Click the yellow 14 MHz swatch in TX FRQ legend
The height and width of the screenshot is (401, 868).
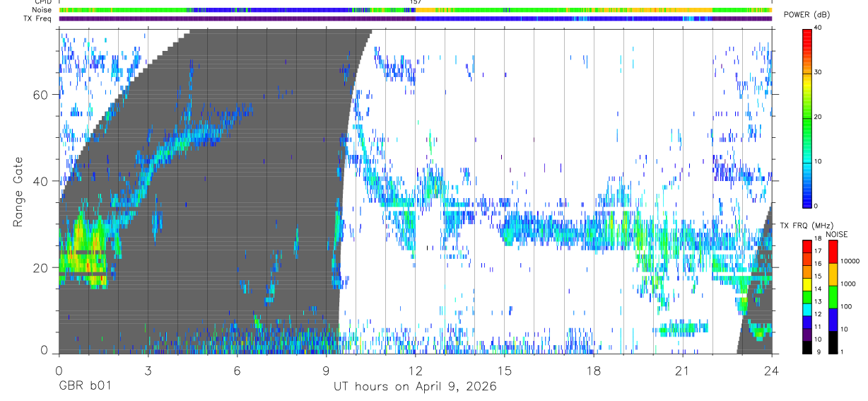807,284
